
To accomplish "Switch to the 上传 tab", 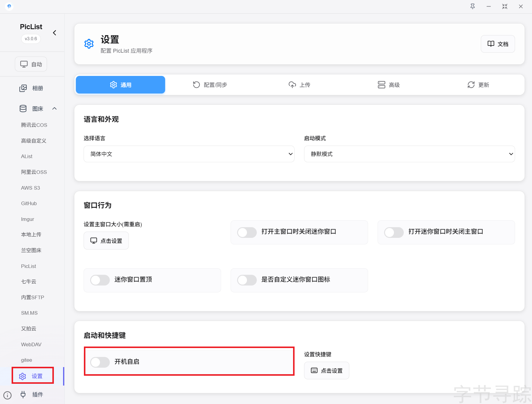I will pyautogui.click(x=299, y=85).
